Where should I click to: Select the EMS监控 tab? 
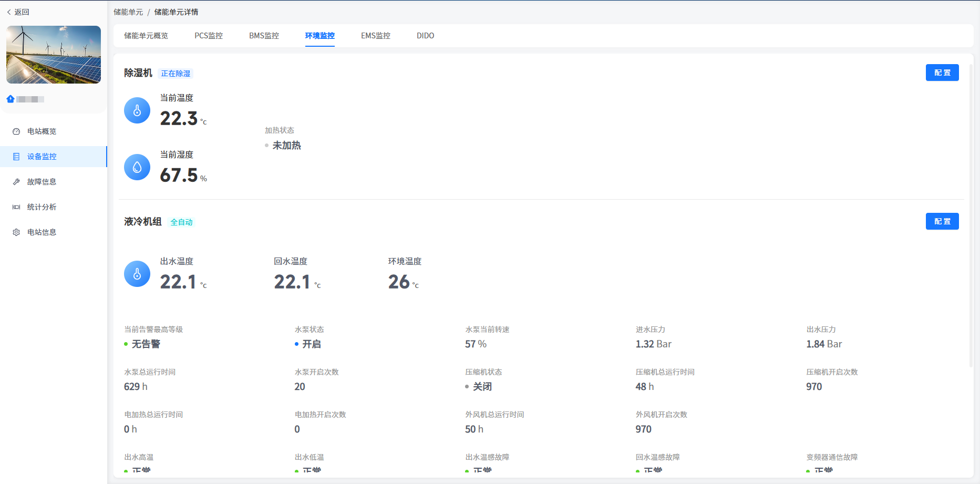click(375, 36)
